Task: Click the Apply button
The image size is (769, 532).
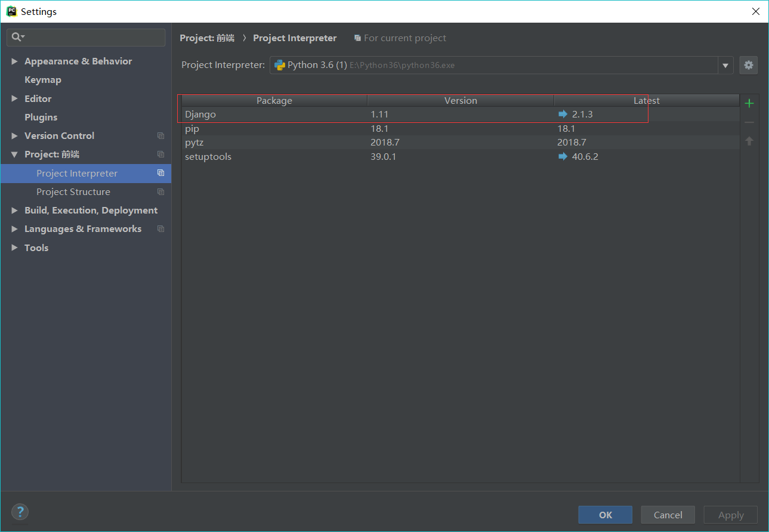Action: pyautogui.click(x=731, y=515)
